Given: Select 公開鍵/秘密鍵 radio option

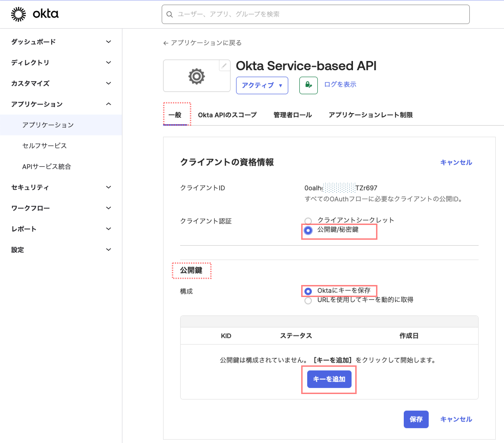Looking at the screenshot, I should [308, 230].
